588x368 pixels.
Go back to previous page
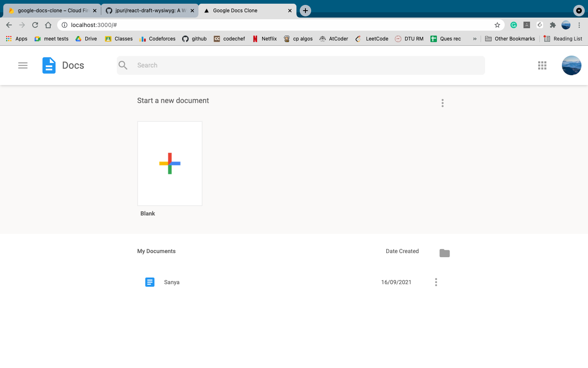pos(9,25)
